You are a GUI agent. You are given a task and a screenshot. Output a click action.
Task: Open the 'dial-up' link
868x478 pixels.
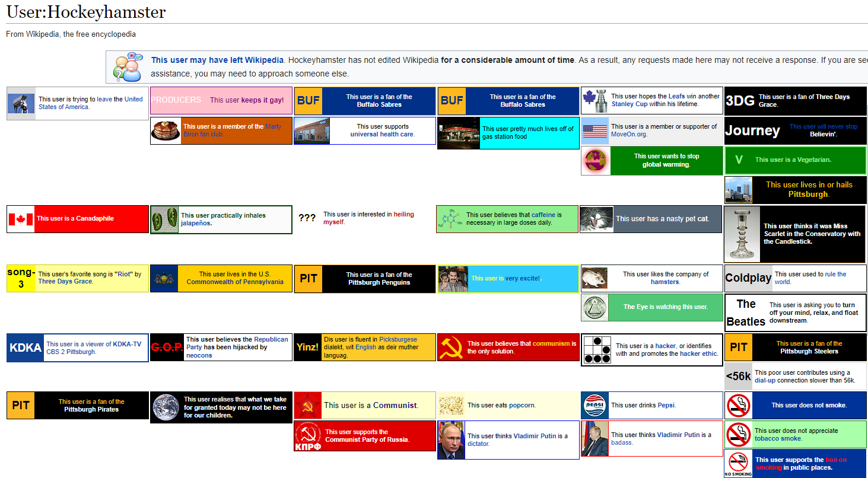[x=765, y=381]
